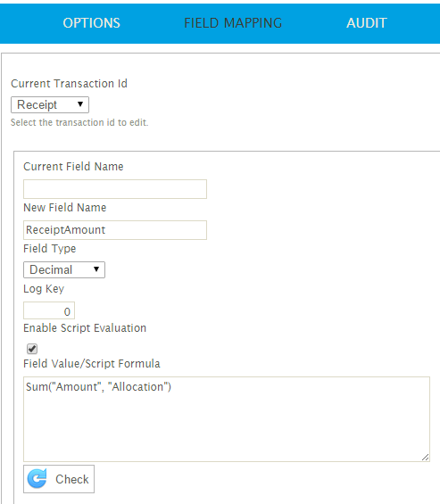Open the OPTIONS tab
The height and width of the screenshot is (504, 440).
pyautogui.click(x=92, y=23)
